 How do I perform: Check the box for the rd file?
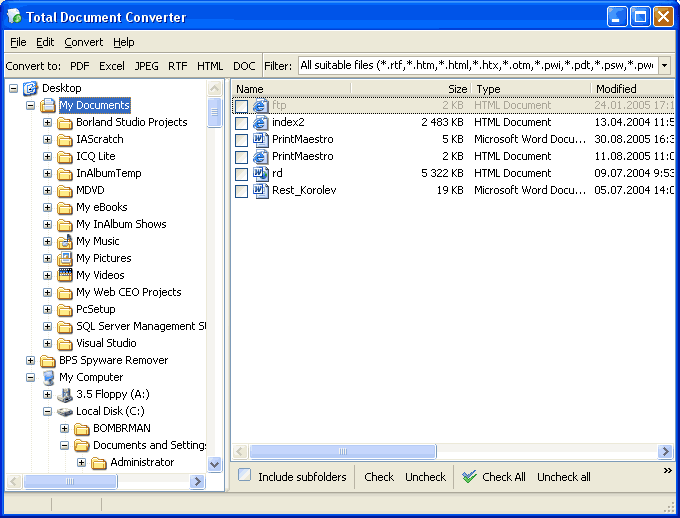pos(241,174)
